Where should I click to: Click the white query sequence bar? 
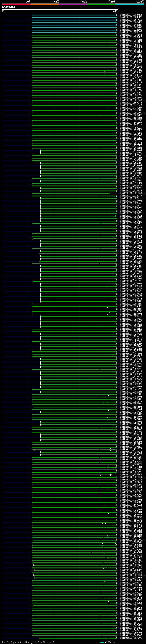tap(60, 9)
